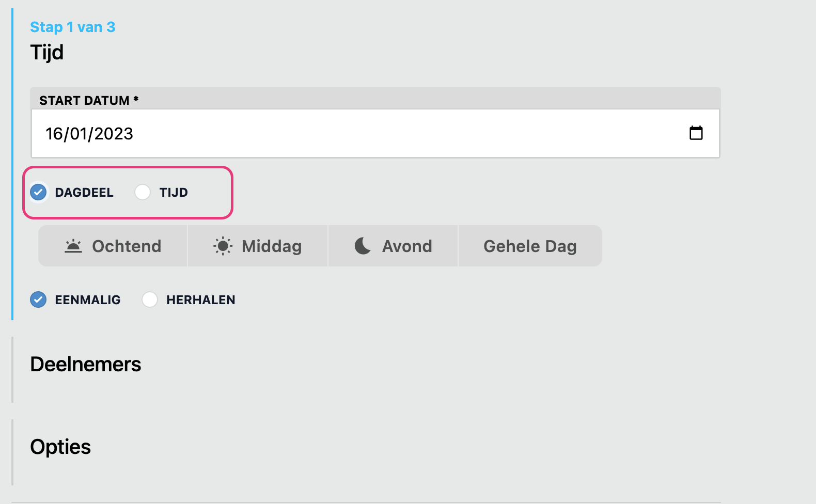Click inside the highlighted pink selection area
Viewport: 816px width, 504px height.
pos(128,192)
